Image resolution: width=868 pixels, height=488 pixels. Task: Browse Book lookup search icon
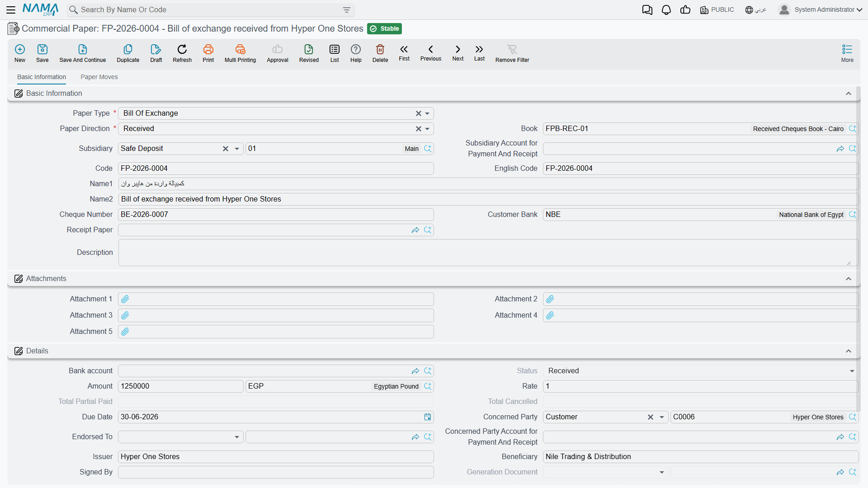(x=853, y=129)
